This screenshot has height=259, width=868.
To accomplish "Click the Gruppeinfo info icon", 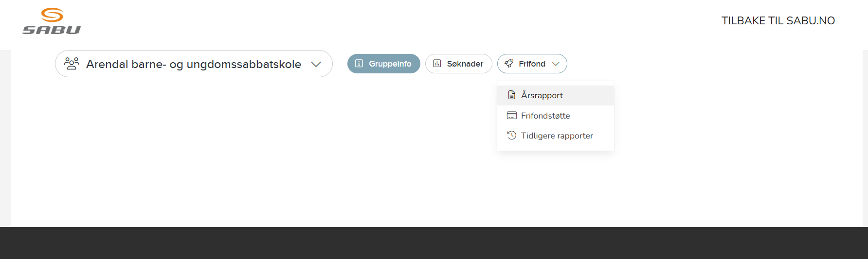I will pos(359,64).
